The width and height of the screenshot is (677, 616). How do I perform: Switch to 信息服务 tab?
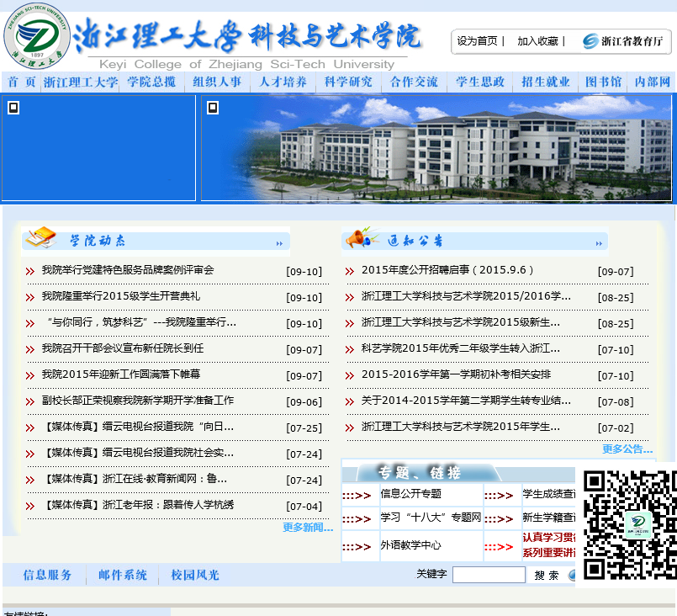[47, 576]
